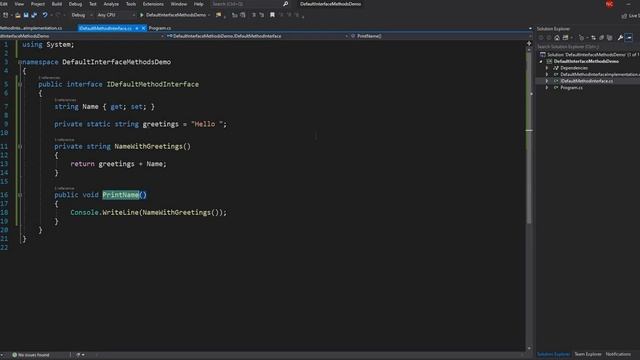Click the Save All icon in toolbar
The image size is (640, 360).
pos(34,15)
